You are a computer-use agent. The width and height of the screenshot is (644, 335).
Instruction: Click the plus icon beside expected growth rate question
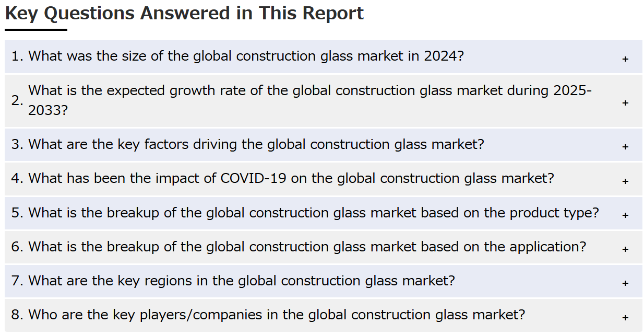pyautogui.click(x=625, y=103)
